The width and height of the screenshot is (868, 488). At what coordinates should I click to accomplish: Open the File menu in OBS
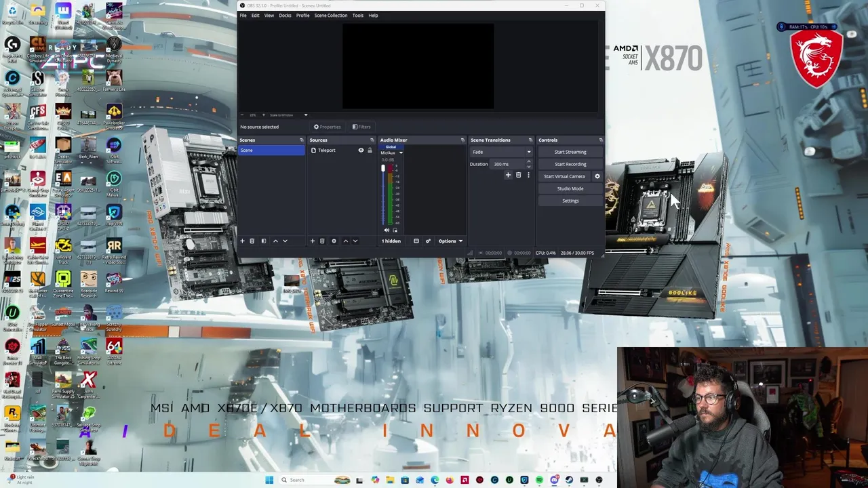(243, 15)
